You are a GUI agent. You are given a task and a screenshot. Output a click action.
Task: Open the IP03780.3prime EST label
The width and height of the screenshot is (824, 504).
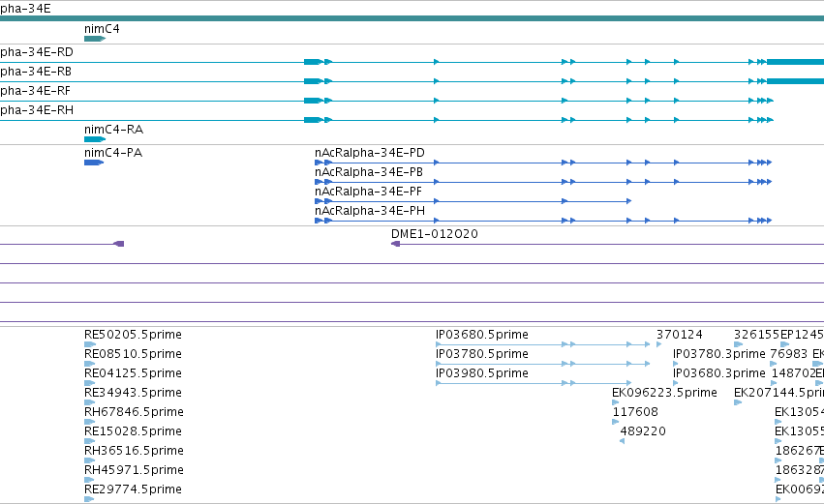718,354
